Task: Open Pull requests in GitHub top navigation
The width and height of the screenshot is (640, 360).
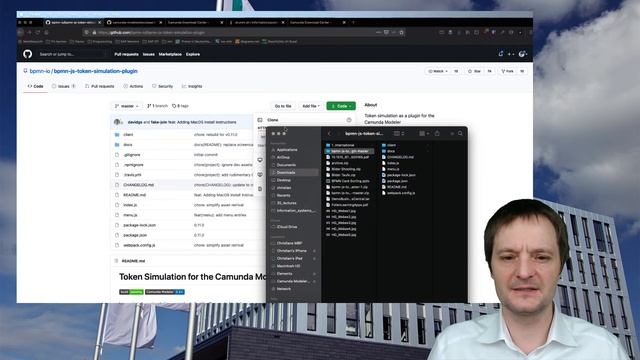Action: pyautogui.click(x=126, y=54)
